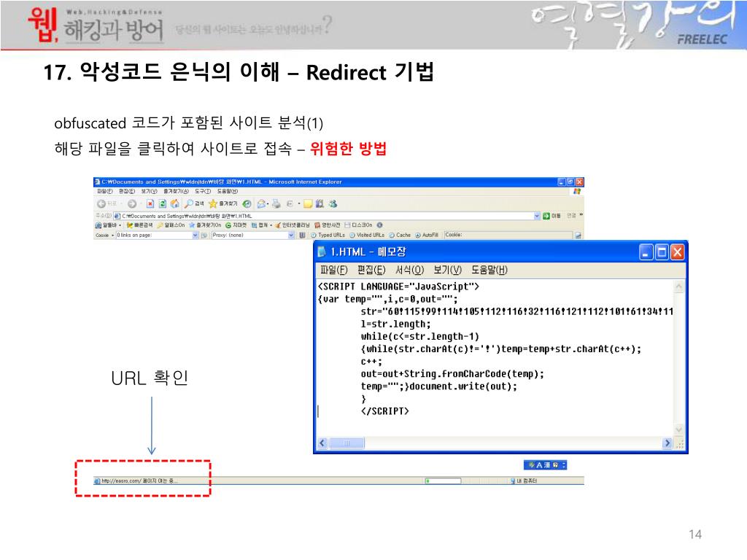Click the page loading progress bar
The width and height of the screenshot is (747, 560).
point(443,481)
